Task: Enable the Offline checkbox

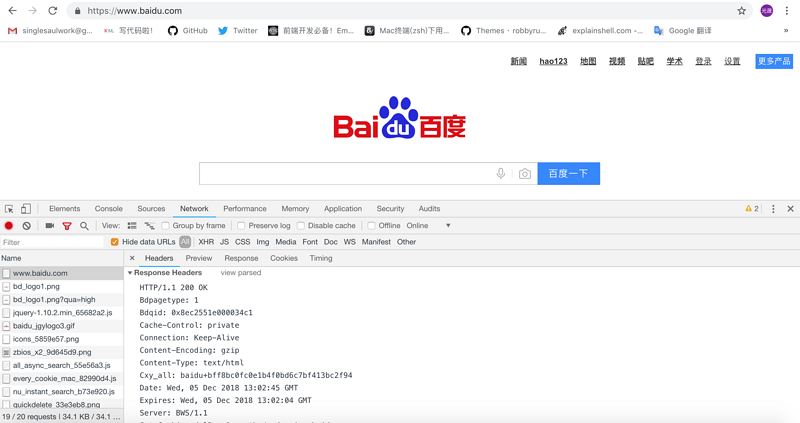Action: tap(371, 226)
